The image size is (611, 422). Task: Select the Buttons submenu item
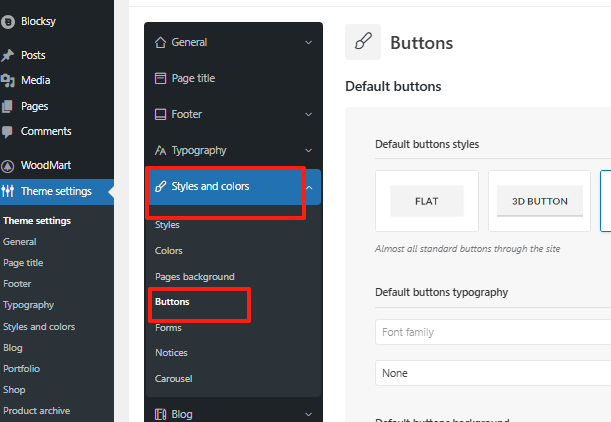coord(172,301)
